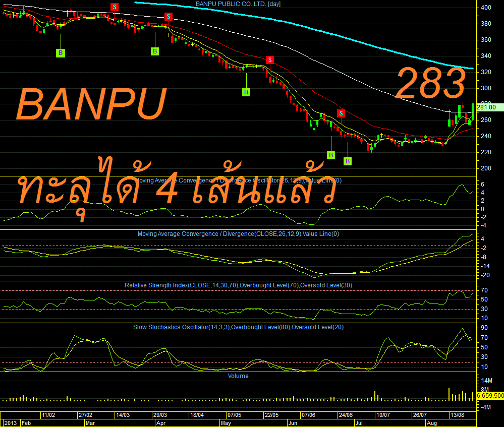
Task: Click the Mar month label
Action: pyautogui.click(x=90, y=423)
